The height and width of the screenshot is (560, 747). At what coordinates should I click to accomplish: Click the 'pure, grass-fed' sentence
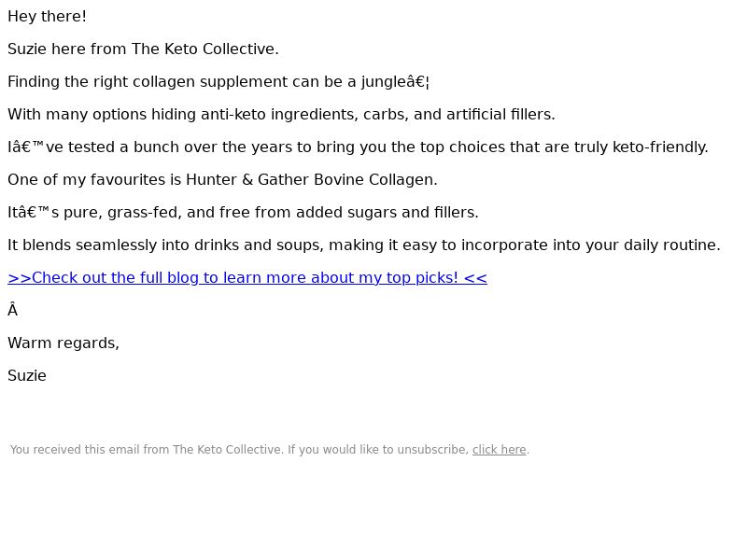point(243,213)
